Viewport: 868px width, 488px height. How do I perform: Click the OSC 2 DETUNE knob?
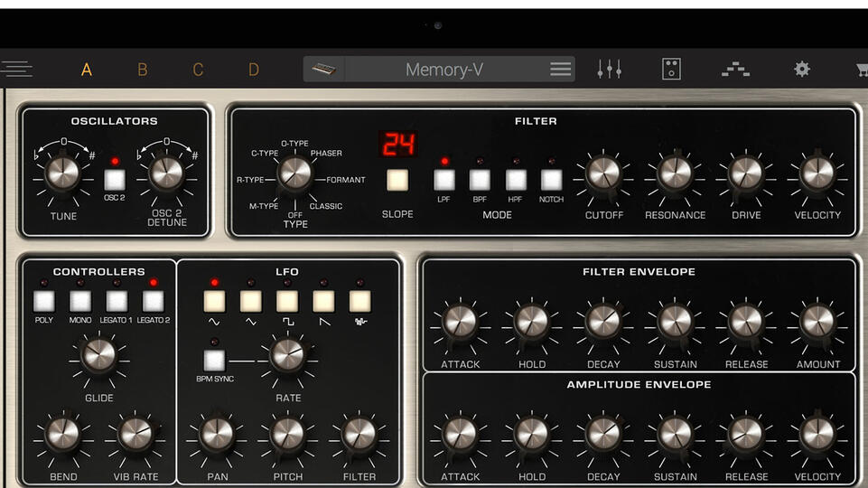click(166, 174)
